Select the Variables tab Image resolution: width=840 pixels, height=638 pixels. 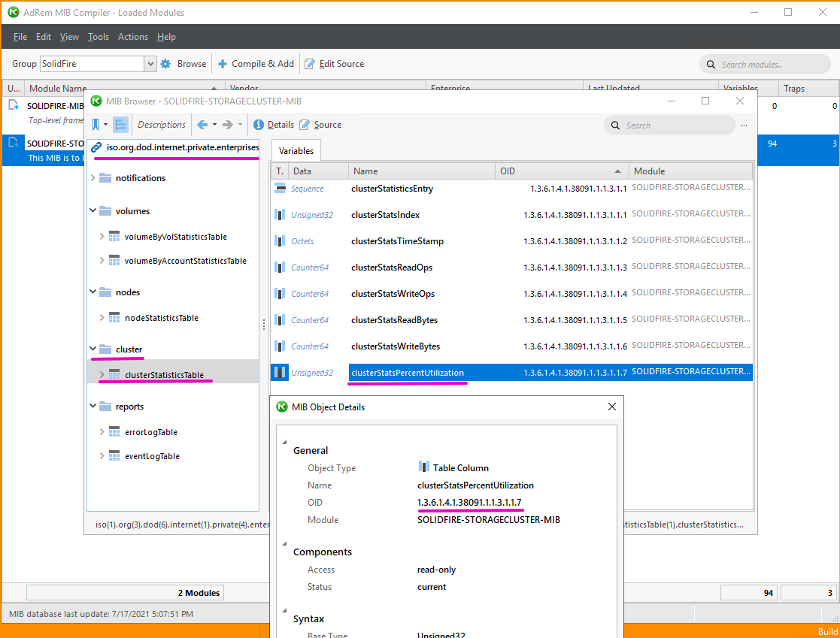pyautogui.click(x=296, y=151)
